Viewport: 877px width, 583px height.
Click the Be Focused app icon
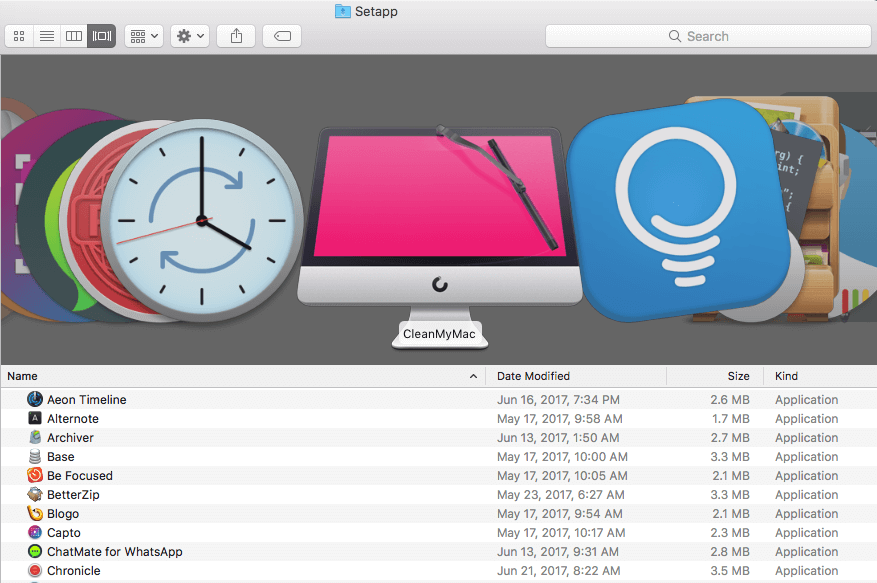pos(35,475)
